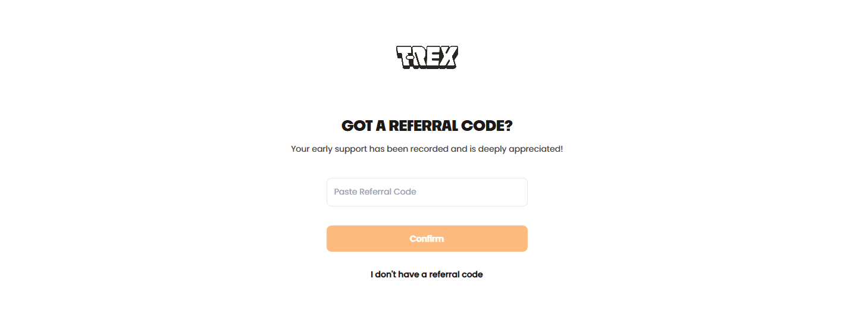
Task: Place cursor in the referral input box
Action: 427,192
